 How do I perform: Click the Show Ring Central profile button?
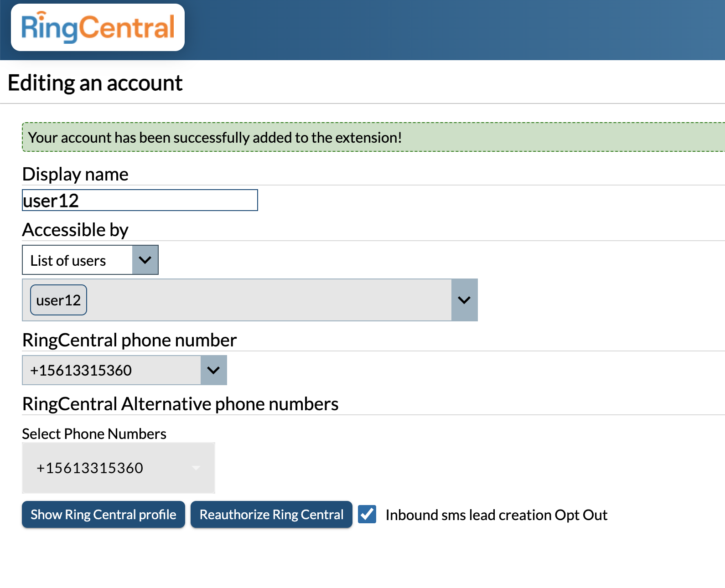pos(104,515)
